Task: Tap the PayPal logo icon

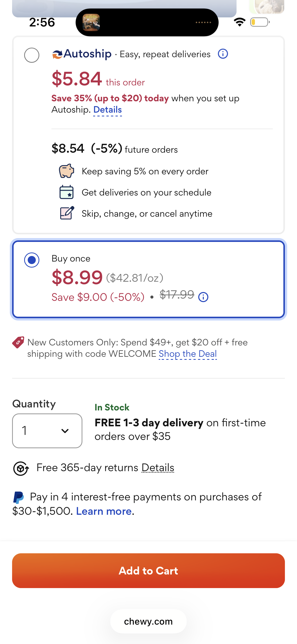Action: [x=18, y=498]
